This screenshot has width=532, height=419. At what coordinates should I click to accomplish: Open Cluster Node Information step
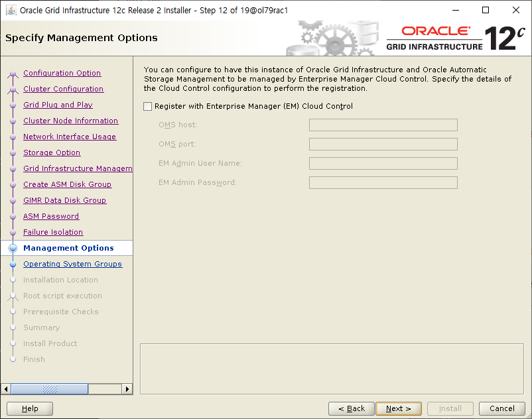point(70,121)
